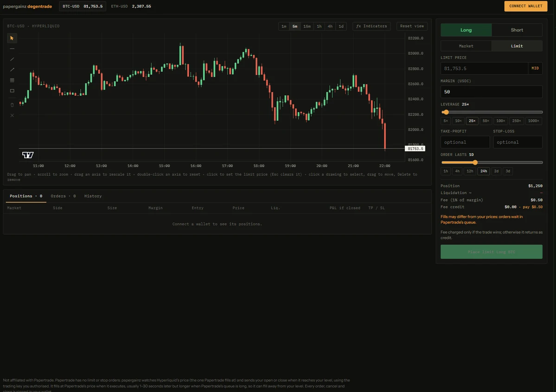Image resolution: width=556 pixels, height=392 pixels.
Task: Click the Margin (USDC) input field
Action: click(x=492, y=92)
